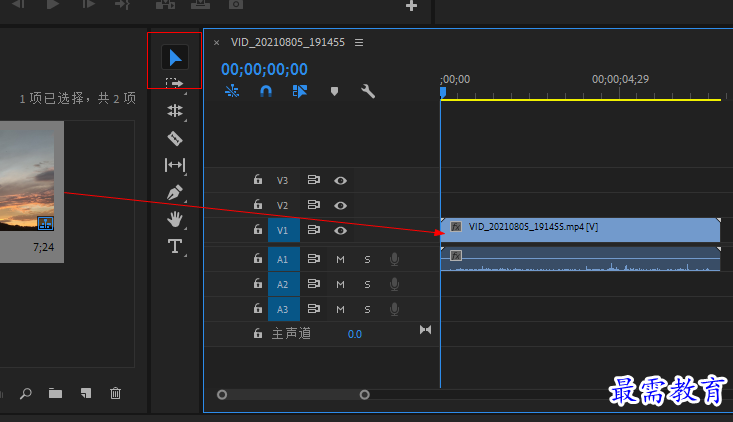This screenshot has width=733, height=422.
Task: Select VID_20210805_191455.mp4 video clip on V1
Action: click(580, 230)
